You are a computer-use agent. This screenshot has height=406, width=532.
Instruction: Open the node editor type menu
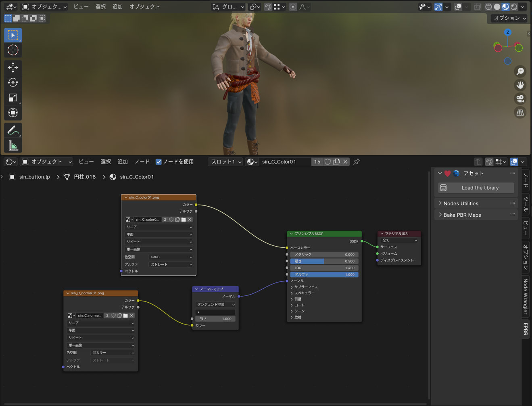click(x=10, y=162)
